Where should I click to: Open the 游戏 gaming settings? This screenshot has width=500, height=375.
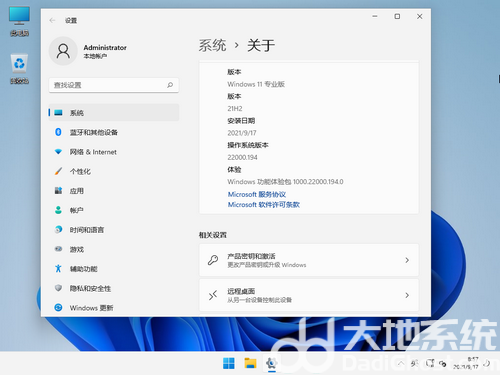[x=114, y=249]
